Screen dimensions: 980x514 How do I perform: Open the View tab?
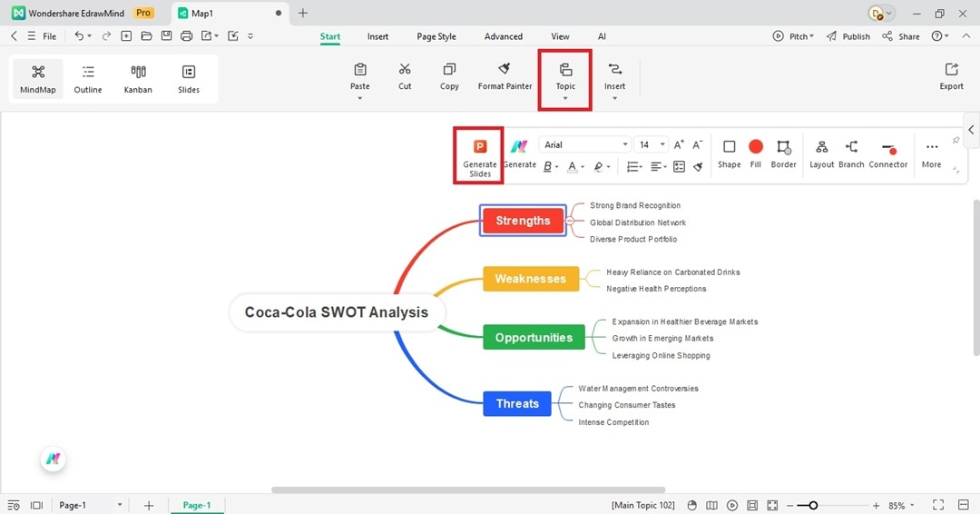tap(560, 36)
